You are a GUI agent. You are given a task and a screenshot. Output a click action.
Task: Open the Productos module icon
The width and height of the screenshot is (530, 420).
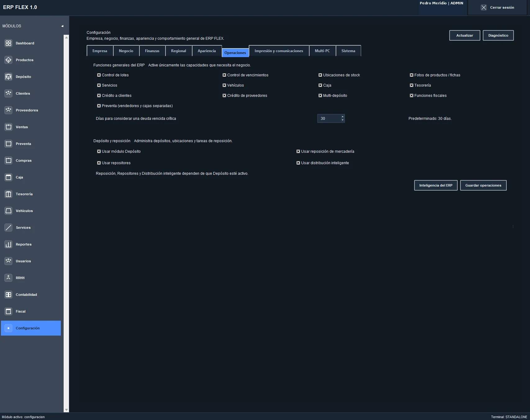coord(8,60)
